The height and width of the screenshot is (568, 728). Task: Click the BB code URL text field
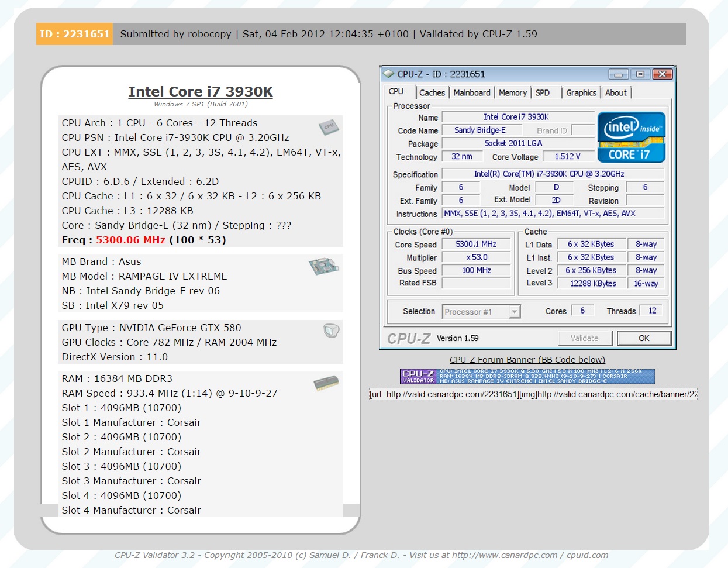click(533, 394)
